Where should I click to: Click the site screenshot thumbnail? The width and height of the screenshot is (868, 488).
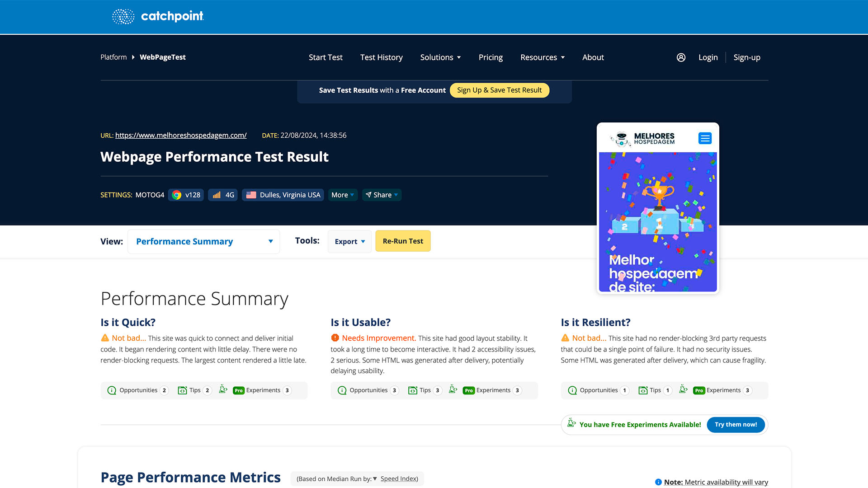[x=658, y=208]
